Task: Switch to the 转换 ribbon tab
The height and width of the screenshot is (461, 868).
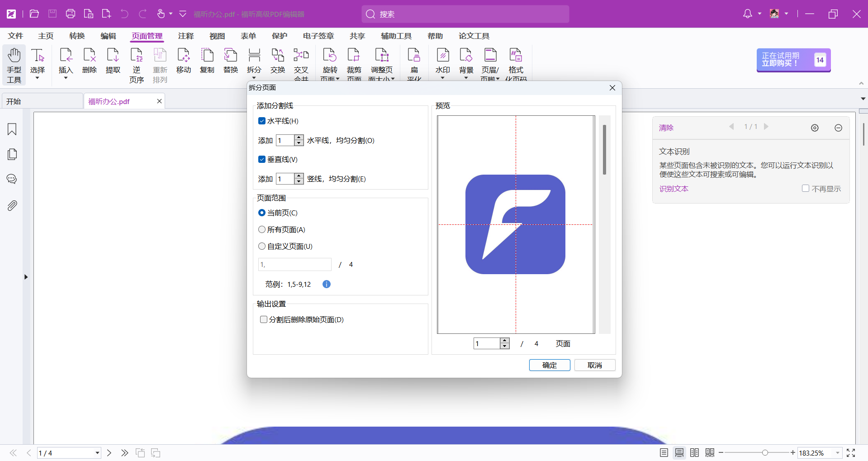Action: tap(77, 36)
